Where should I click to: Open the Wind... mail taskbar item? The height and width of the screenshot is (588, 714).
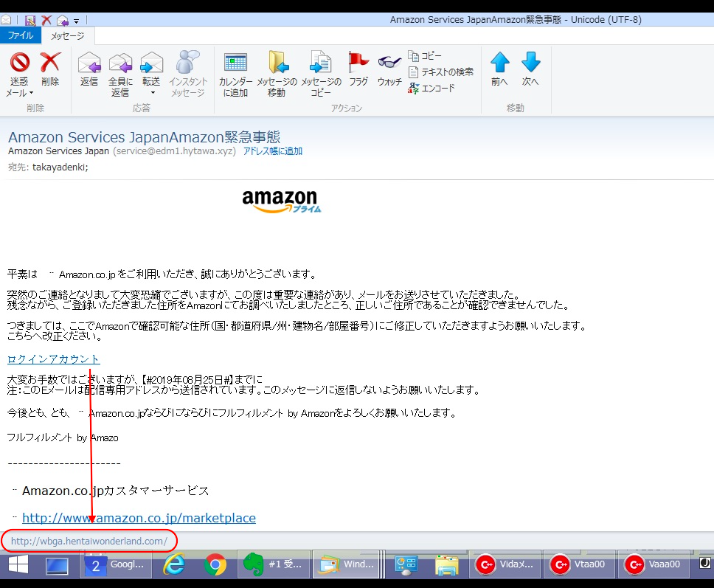[347, 564]
